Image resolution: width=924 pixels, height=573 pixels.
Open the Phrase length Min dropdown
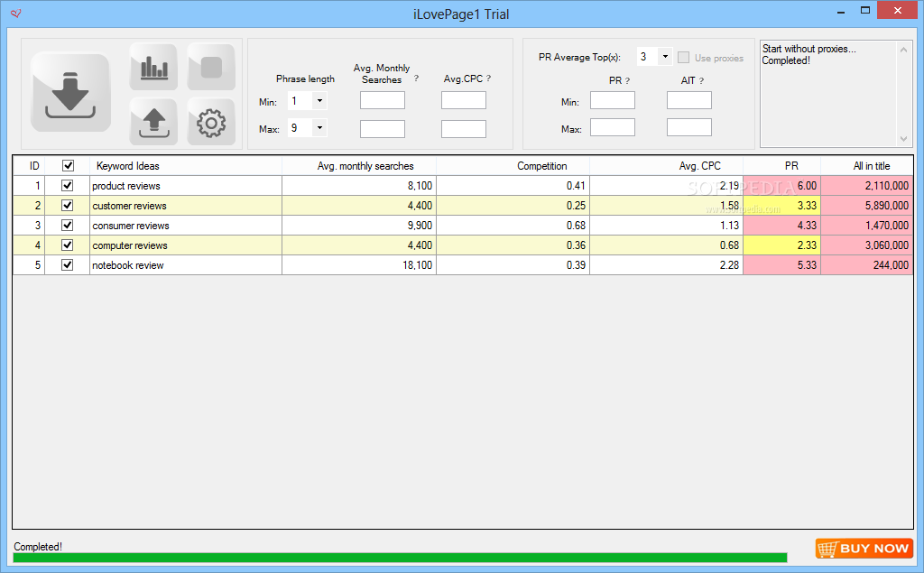coord(319,101)
